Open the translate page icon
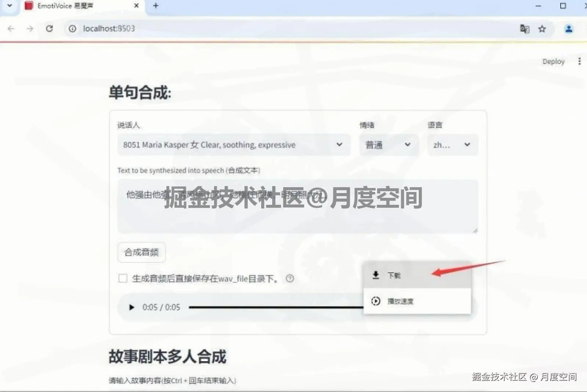Image resolution: width=587 pixels, height=392 pixels. tap(525, 29)
